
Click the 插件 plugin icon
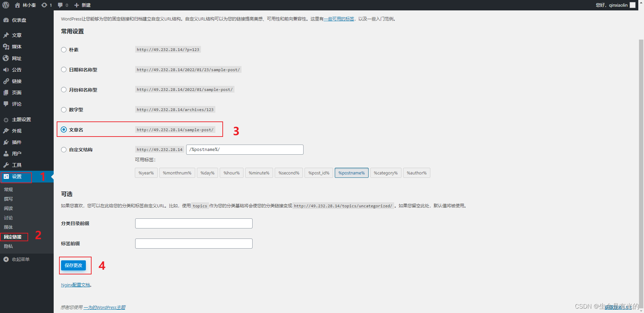[6, 142]
